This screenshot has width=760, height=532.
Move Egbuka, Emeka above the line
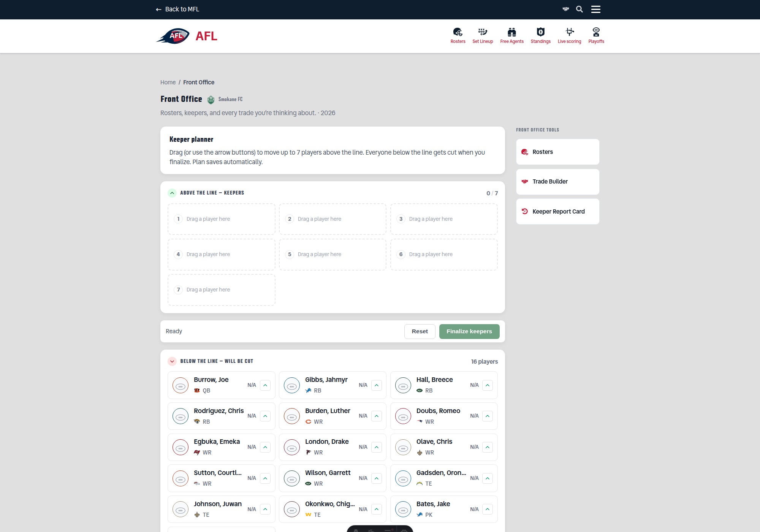[265, 447]
